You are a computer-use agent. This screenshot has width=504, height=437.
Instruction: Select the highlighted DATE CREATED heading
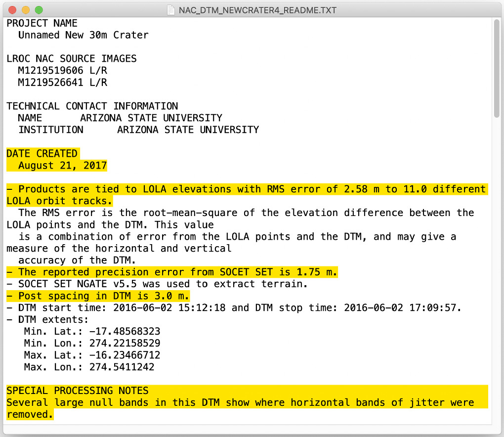[42, 153]
